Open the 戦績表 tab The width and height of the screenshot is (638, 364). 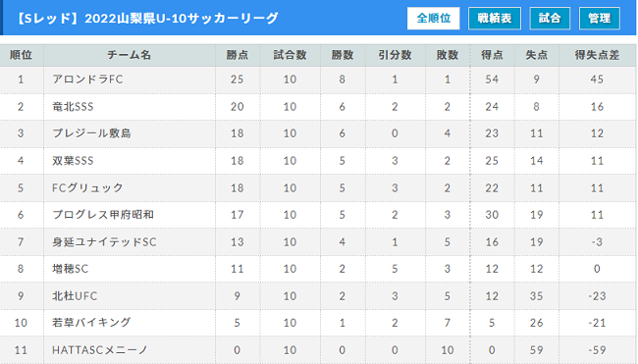[x=495, y=19]
